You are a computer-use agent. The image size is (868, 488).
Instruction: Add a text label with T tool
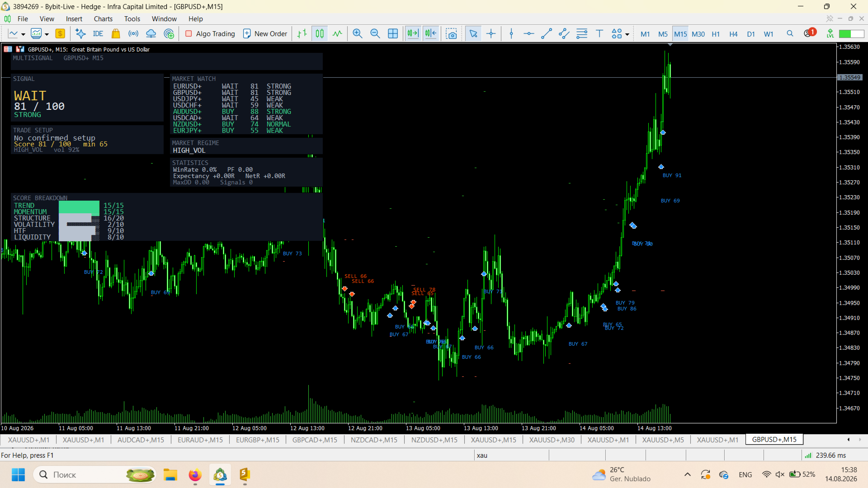point(599,33)
